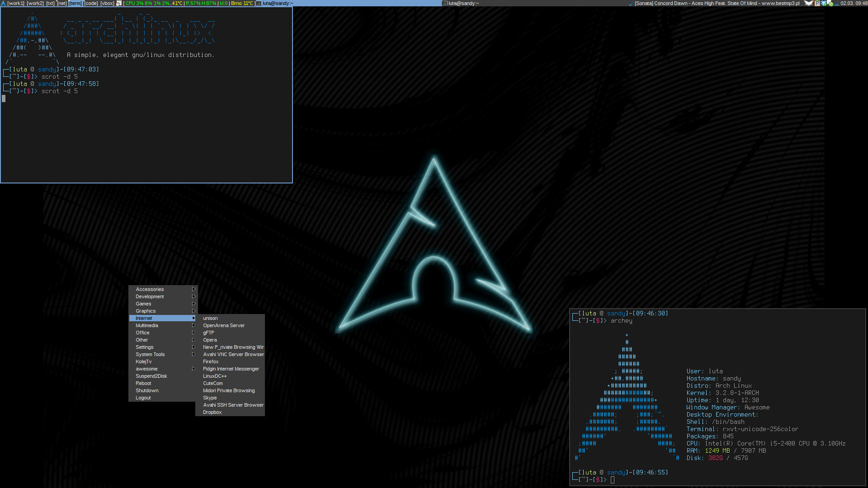The height and width of the screenshot is (488, 868).
Task: Choose Shutdown from the menu
Action: [163, 390]
